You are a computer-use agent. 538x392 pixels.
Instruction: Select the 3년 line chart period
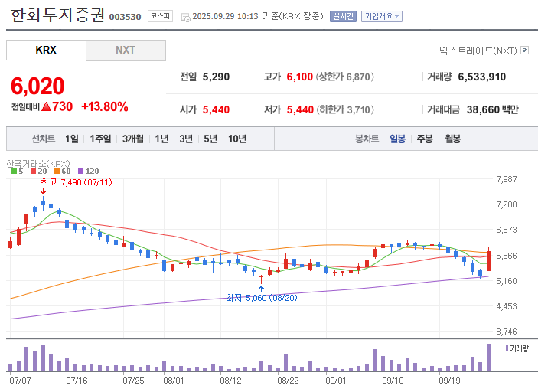186,139
